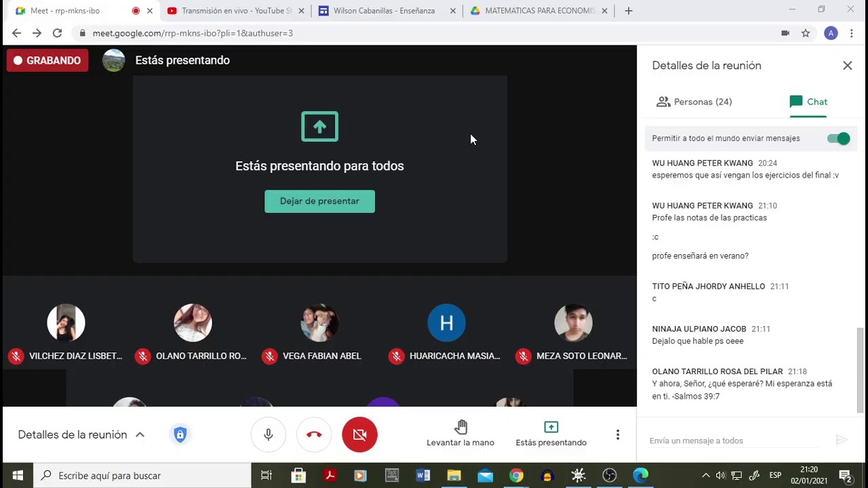Toggle Permitir a todo el mundo enviar mensajes
868x488 pixels.
tap(839, 138)
